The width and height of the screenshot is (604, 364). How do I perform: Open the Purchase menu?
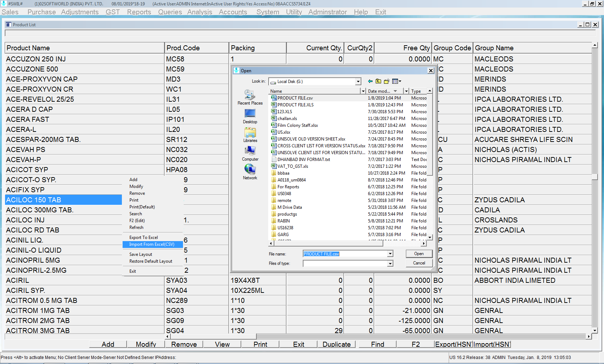click(42, 12)
